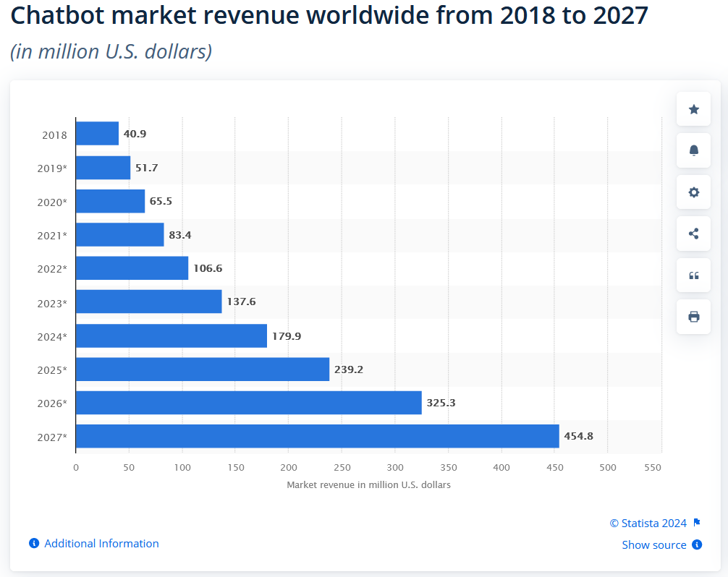Image resolution: width=728 pixels, height=577 pixels.
Task: Click the © Statista 2024 link
Action: tap(648, 523)
